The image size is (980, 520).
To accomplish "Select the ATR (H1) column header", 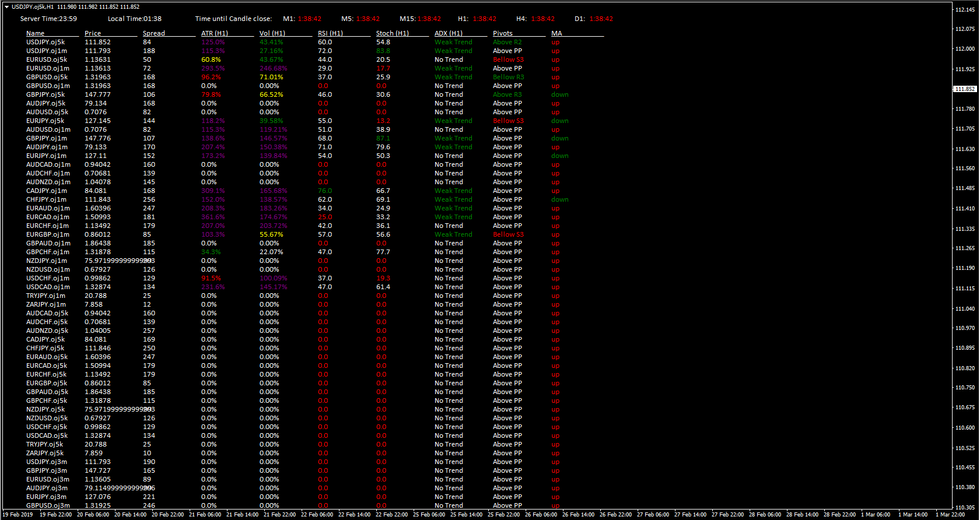I will point(215,33).
